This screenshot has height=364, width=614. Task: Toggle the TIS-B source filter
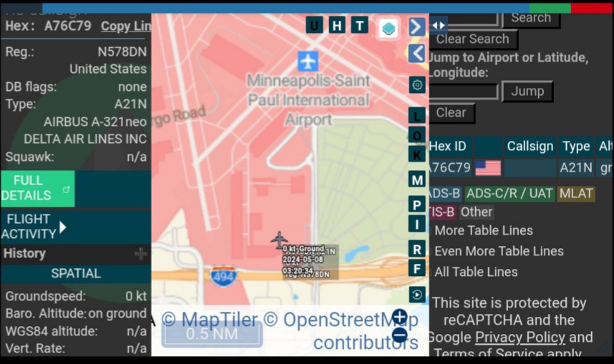pos(443,212)
